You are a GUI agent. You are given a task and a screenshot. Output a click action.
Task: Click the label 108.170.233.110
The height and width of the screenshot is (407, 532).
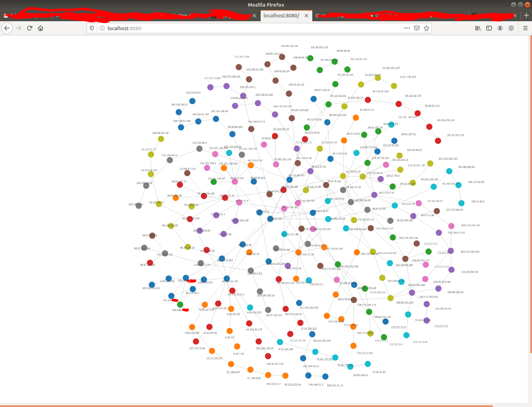pyautogui.click(x=471, y=226)
